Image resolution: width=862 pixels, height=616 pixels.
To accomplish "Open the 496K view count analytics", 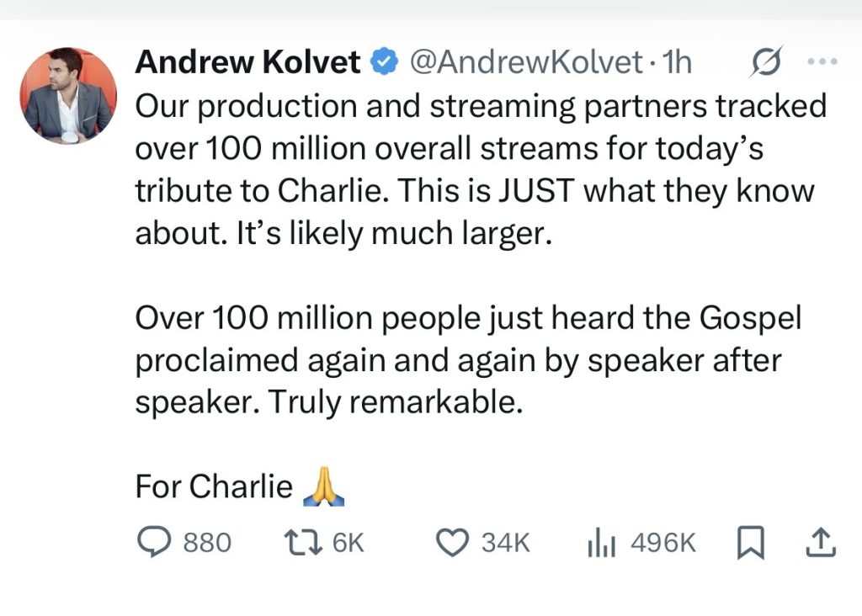I will [663, 544].
